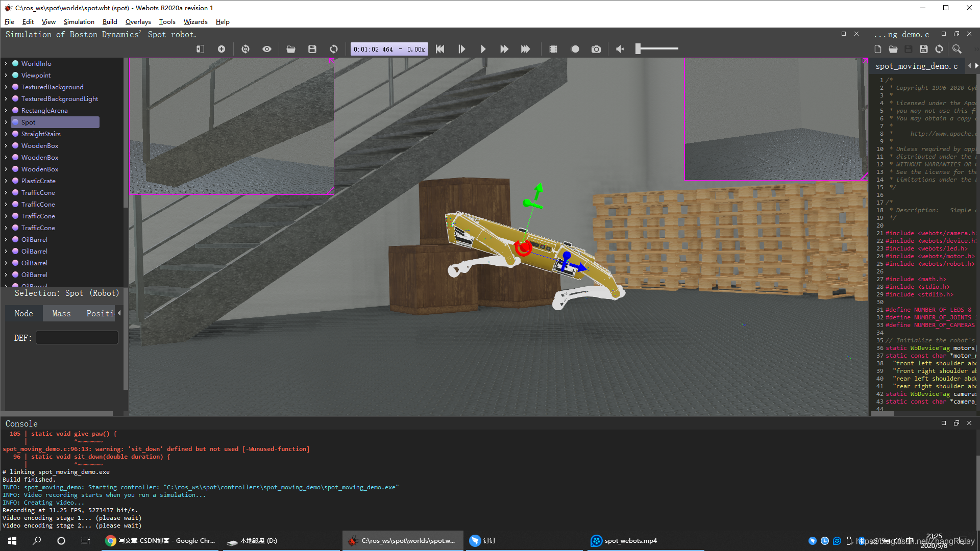This screenshot has width=980, height=551.
Task: Click the movie recording film icon
Action: [553, 49]
